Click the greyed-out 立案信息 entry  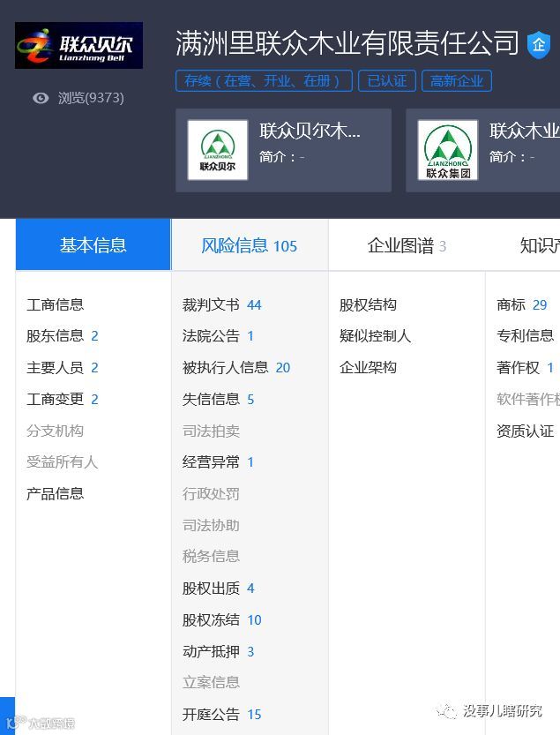pyautogui.click(x=212, y=683)
